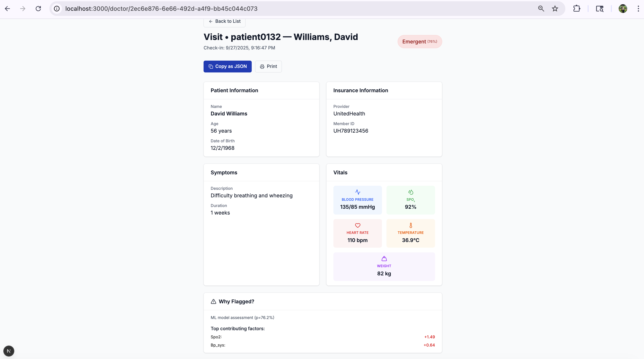Click the user profile avatar
644x359 pixels.
[623, 9]
